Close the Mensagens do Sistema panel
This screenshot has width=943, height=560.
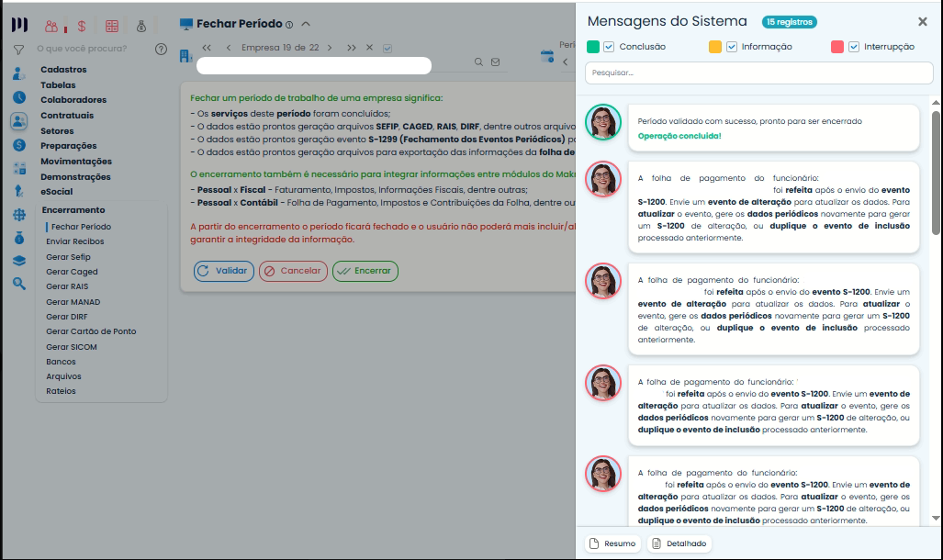(923, 22)
